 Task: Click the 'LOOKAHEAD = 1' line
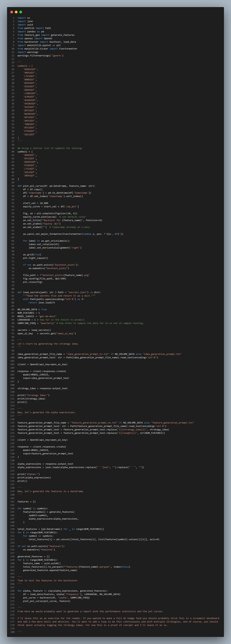point(51,320)
